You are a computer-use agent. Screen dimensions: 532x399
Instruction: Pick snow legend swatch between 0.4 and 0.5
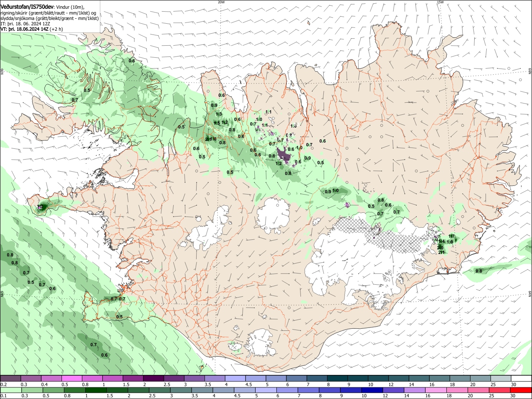point(52,378)
